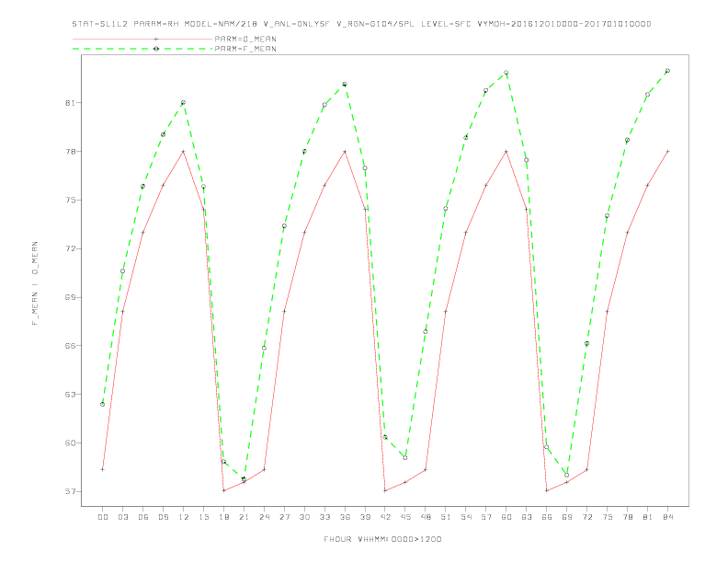Click the PARM=O_MEAN legend label

pos(245,39)
